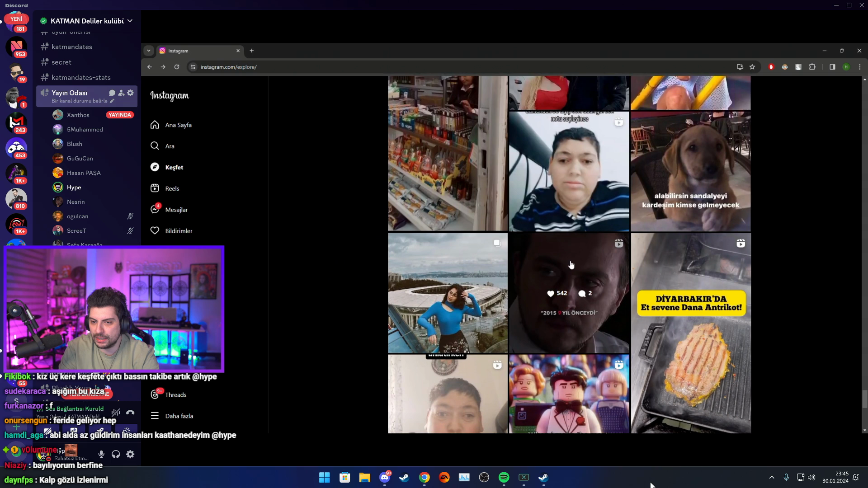Open Threads link in sidebar
Screen dimensions: 868x488
click(168, 394)
